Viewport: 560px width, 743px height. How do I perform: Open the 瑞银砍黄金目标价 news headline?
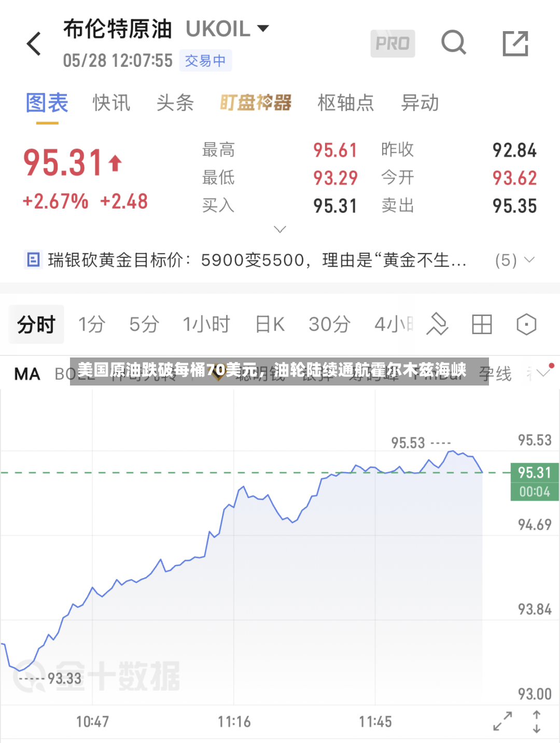(257, 260)
